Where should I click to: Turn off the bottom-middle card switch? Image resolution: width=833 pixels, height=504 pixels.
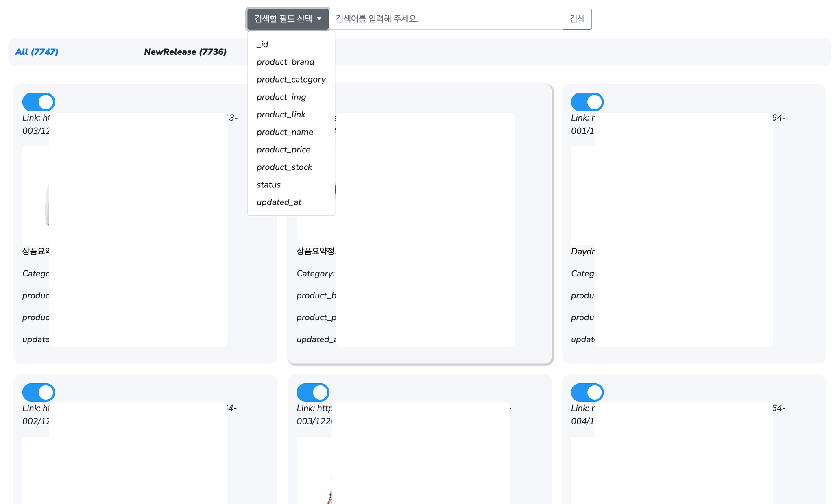(313, 392)
